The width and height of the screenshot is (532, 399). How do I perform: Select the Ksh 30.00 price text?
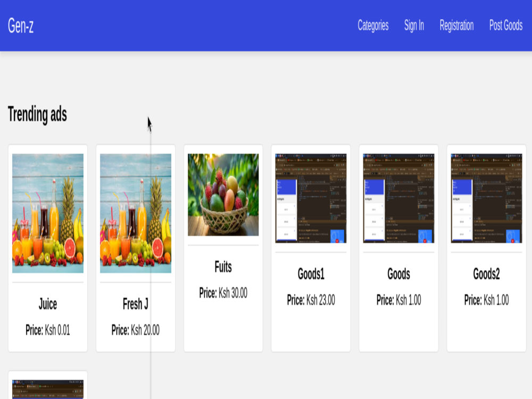233,293
